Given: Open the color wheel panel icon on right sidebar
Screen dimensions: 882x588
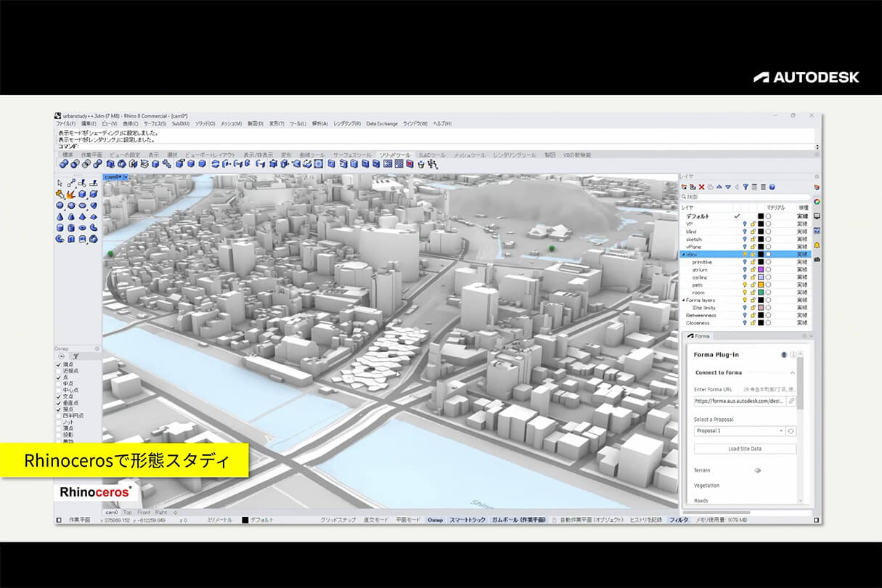Looking at the screenshot, I should [x=817, y=202].
